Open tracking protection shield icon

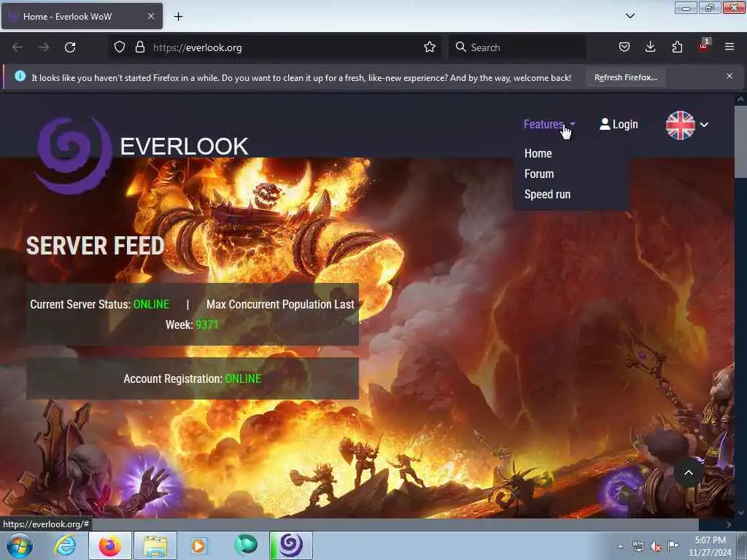[x=120, y=47]
